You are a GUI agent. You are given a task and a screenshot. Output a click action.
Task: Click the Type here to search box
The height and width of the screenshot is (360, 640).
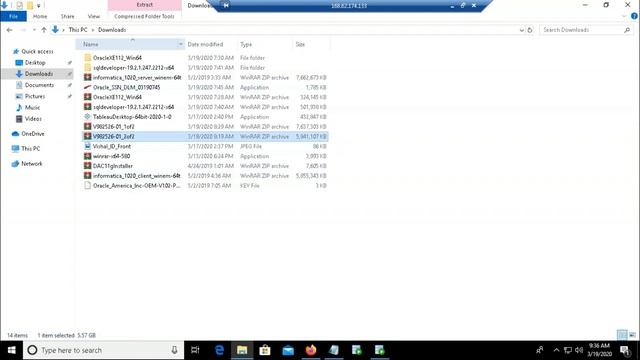click(103, 350)
